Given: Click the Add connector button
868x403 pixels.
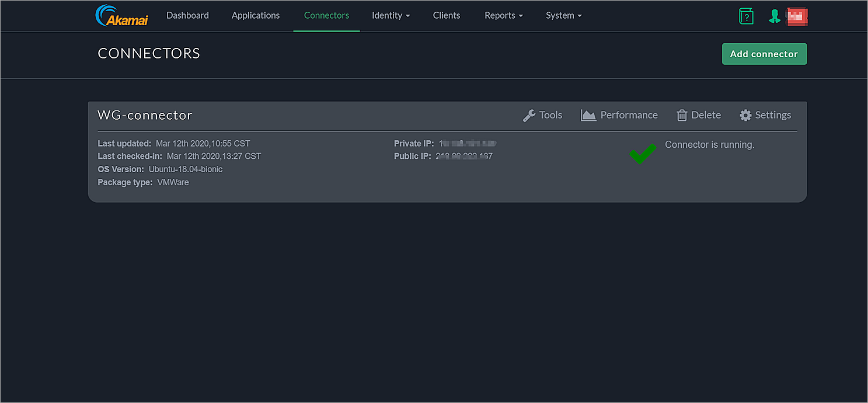Looking at the screenshot, I should [764, 54].
